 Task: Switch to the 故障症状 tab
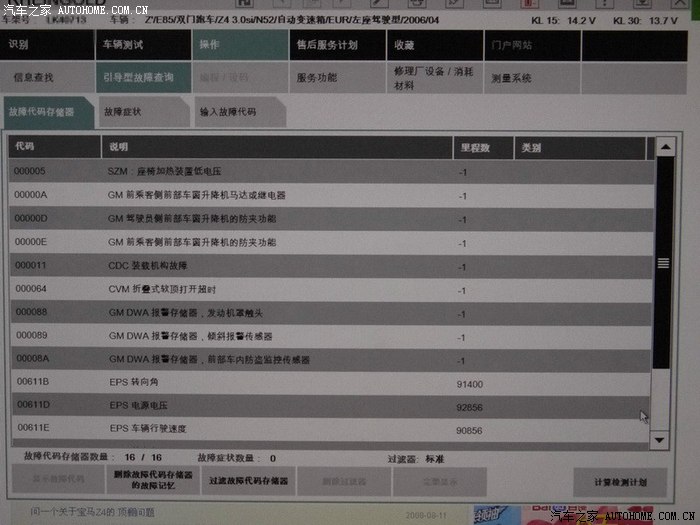[x=138, y=113]
